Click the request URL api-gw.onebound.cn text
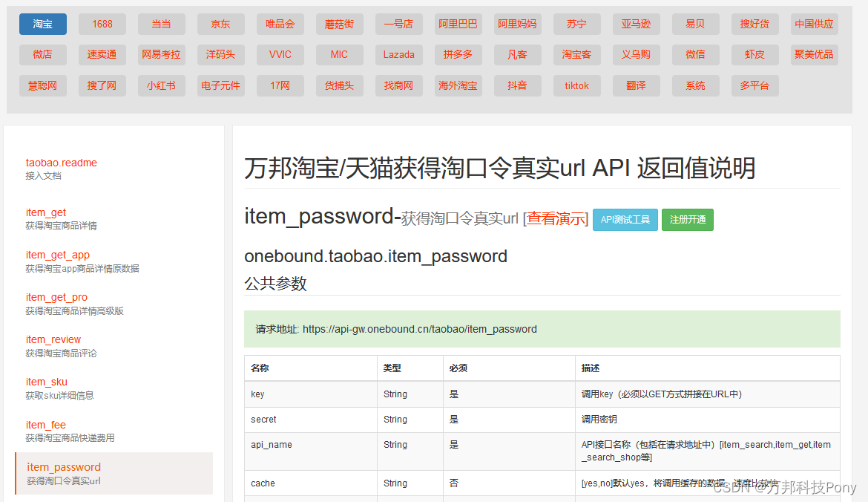 [x=420, y=329]
